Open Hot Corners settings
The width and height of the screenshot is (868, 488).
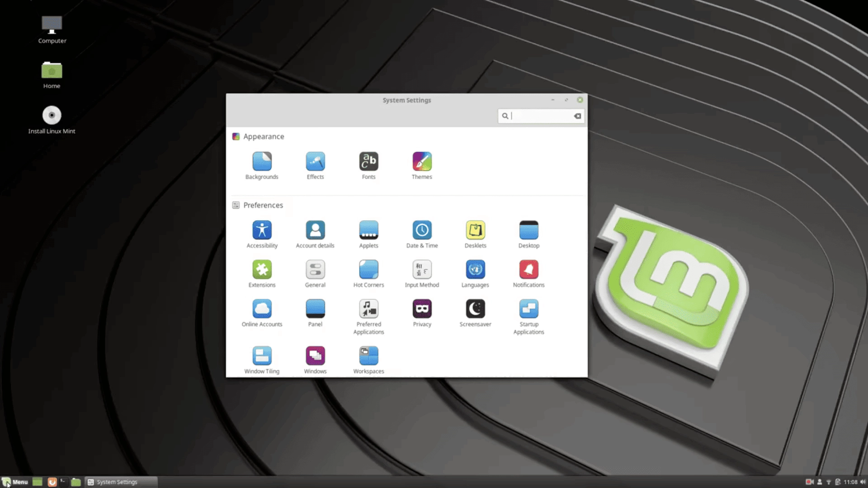pos(368,274)
